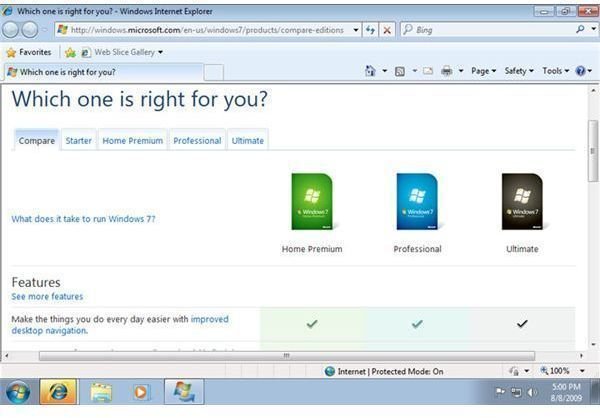Viewport: 600px width, 418px height.
Task: Click the RSS Feeds icon
Action: click(400, 71)
